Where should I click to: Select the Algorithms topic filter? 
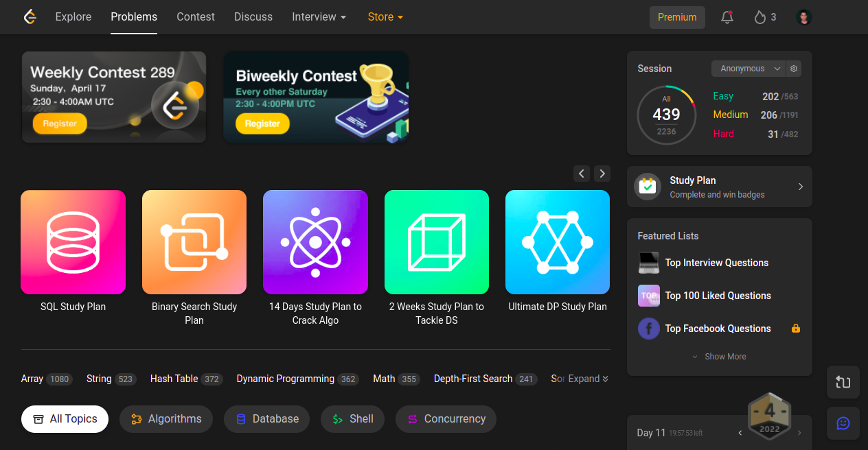(x=166, y=419)
